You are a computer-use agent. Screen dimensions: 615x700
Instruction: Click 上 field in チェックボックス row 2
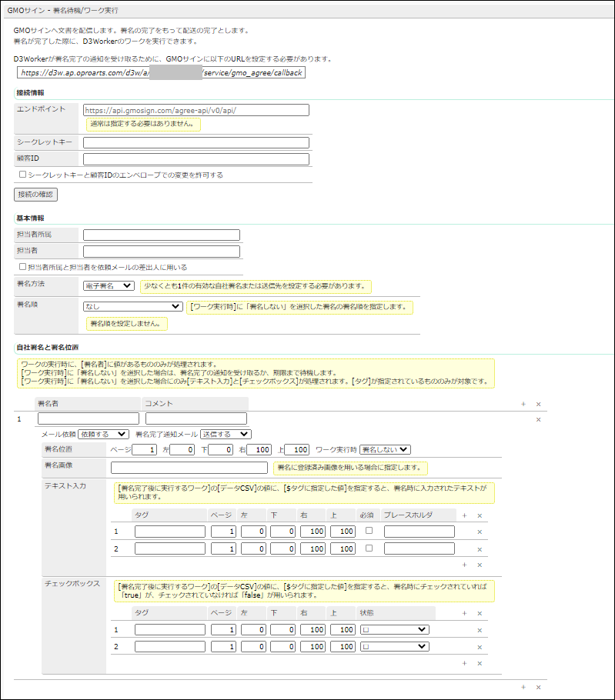coord(343,647)
